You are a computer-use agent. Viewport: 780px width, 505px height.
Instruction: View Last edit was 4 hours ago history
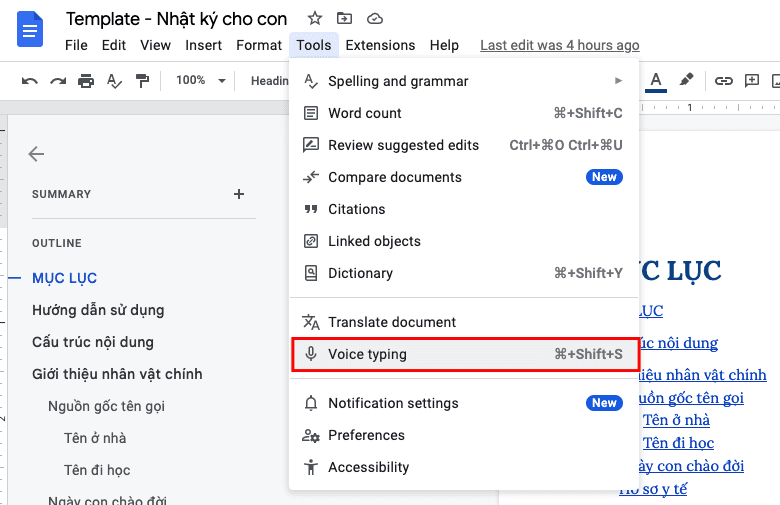[560, 45]
